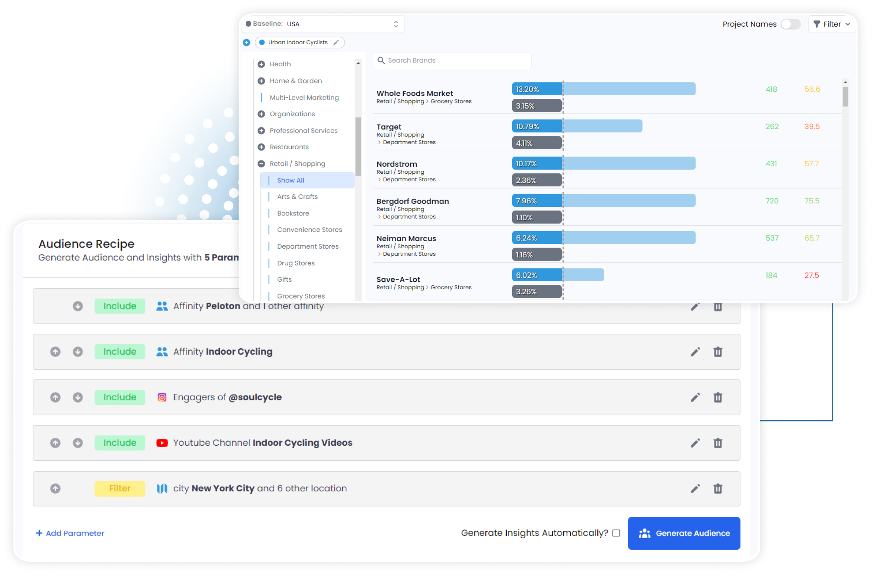Viewport: 883px width, 588px height.
Task: Click the category tree scrollbar
Action: [x=358, y=146]
